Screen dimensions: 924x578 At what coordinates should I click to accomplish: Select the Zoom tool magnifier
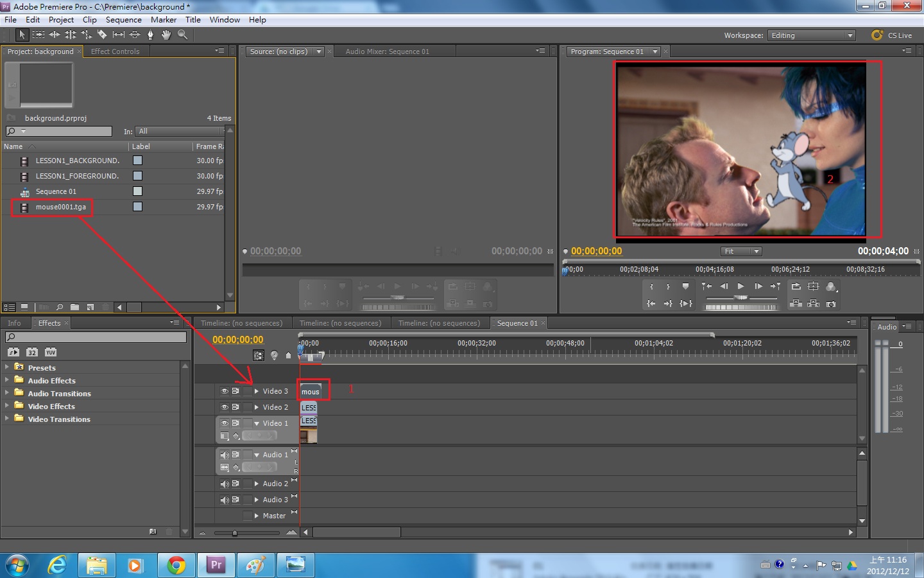(183, 35)
